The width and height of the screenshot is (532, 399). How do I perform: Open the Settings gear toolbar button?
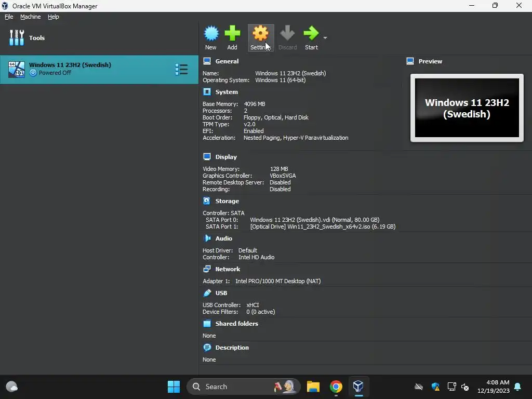pyautogui.click(x=261, y=37)
